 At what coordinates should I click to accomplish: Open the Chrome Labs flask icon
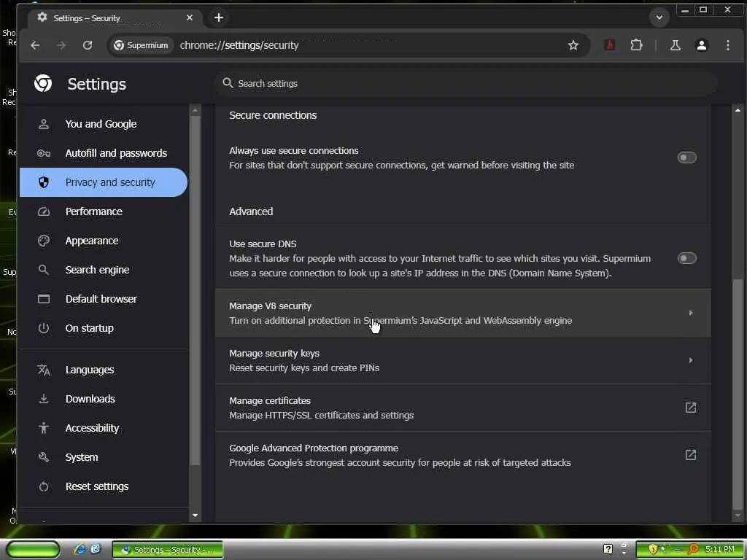675,45
